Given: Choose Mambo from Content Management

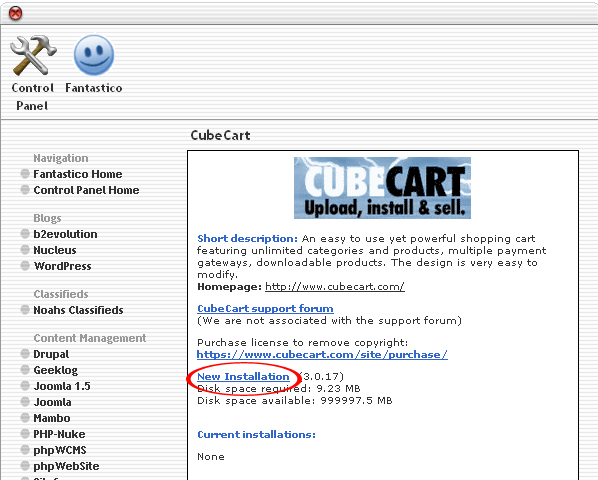Looking at the screenshot, I should (52, 418).
